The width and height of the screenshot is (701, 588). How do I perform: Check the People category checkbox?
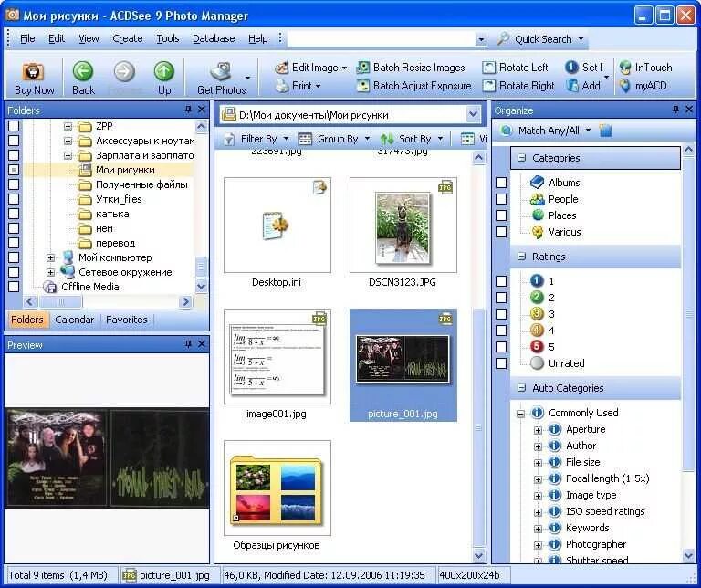point(501,199)
